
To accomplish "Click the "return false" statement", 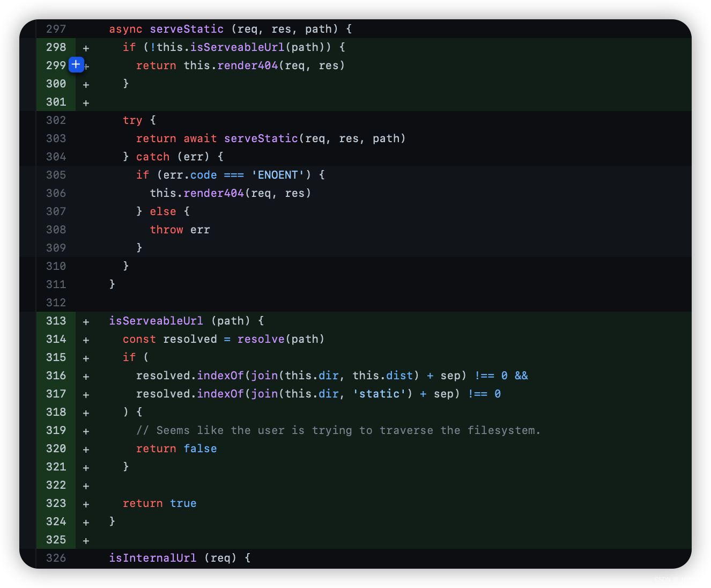I will (176, 449).
